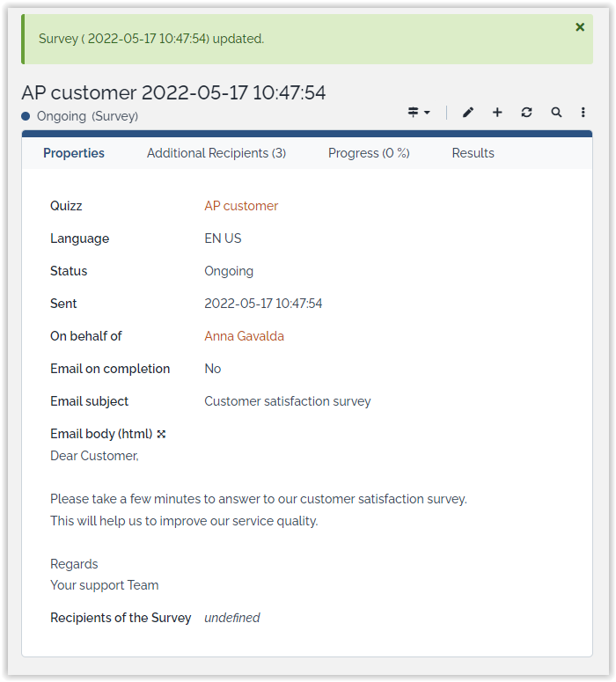The width and height of the screenshot is (616, 682).
Task: Go to the Results tab
Action: point(473,153)
